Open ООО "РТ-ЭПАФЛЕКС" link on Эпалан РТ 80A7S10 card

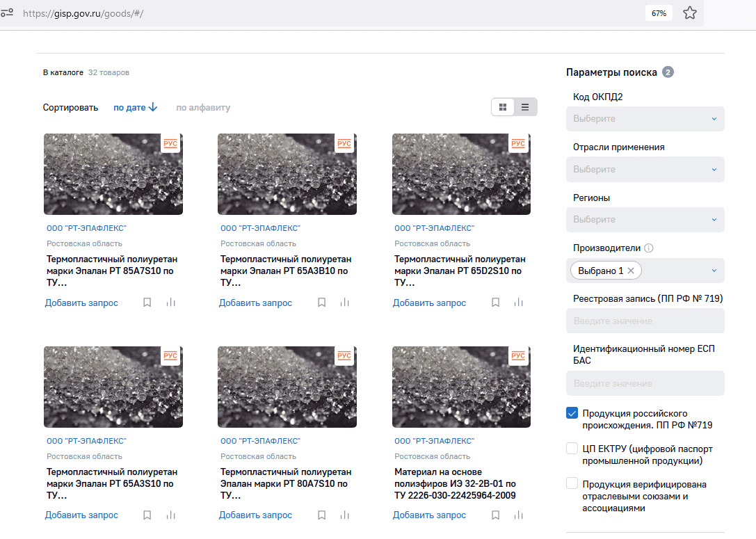[x=260, y=441]
